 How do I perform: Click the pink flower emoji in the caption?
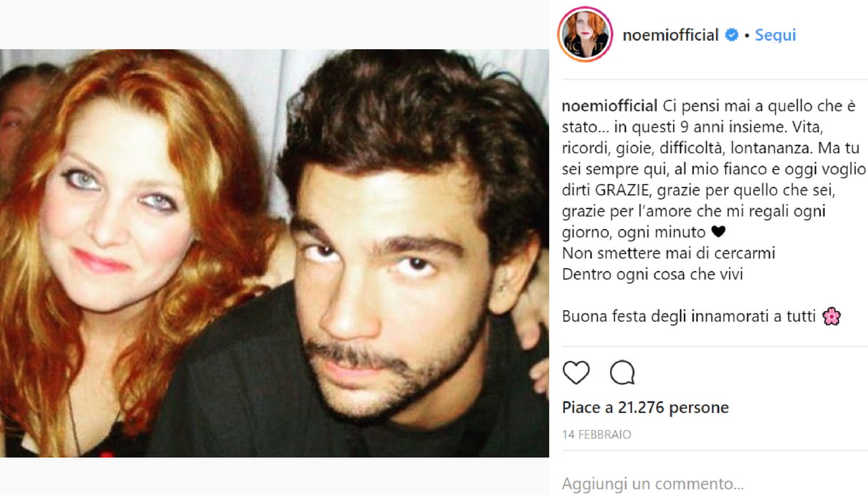tap(832, 316)
